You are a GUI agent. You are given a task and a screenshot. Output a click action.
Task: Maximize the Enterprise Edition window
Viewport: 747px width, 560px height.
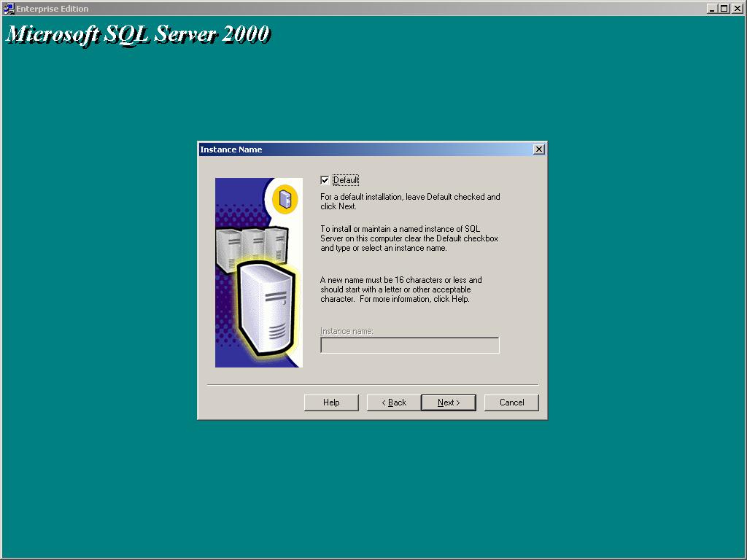pyautogui.click(x=724, y=9)
